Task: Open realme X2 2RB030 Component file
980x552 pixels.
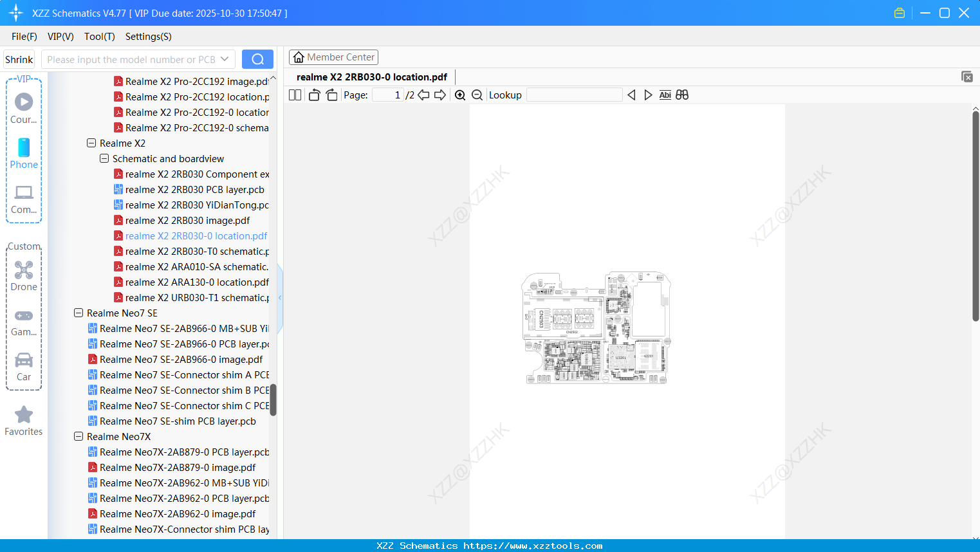Action: (x=192, y=174)
